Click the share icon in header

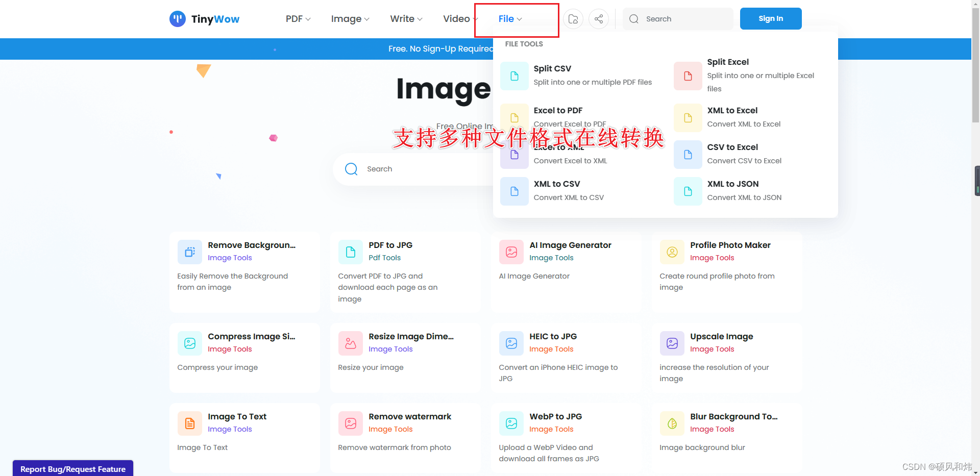pos(599,19)
